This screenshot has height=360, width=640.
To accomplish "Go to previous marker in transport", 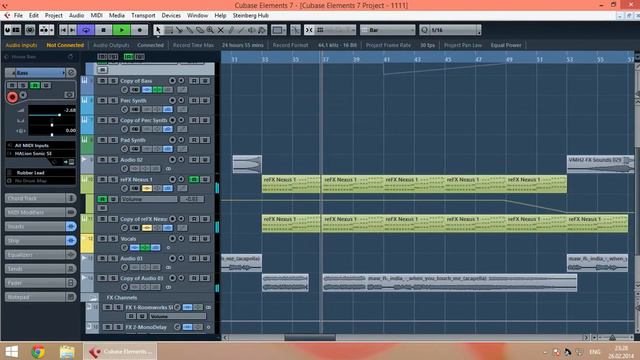I will tap(63, 30).
